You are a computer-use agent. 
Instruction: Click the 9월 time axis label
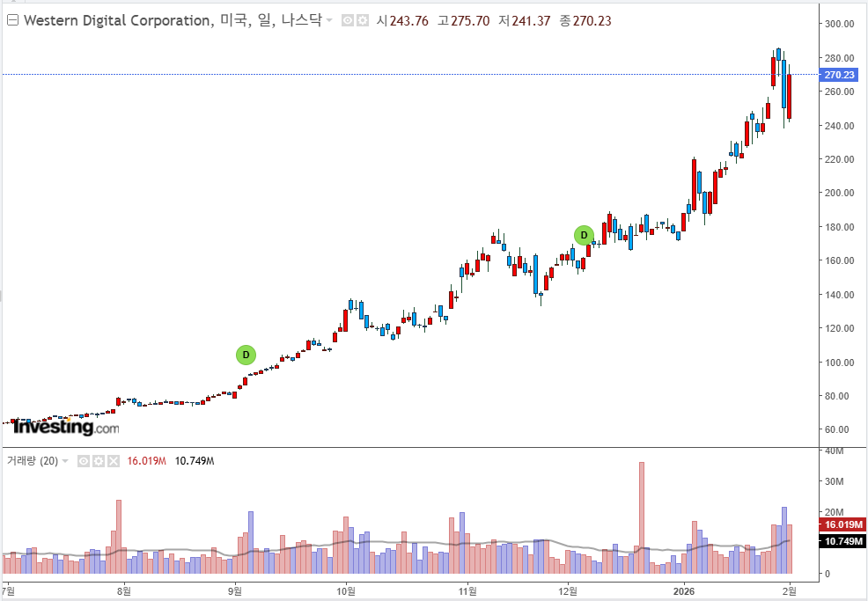point(235,591)
